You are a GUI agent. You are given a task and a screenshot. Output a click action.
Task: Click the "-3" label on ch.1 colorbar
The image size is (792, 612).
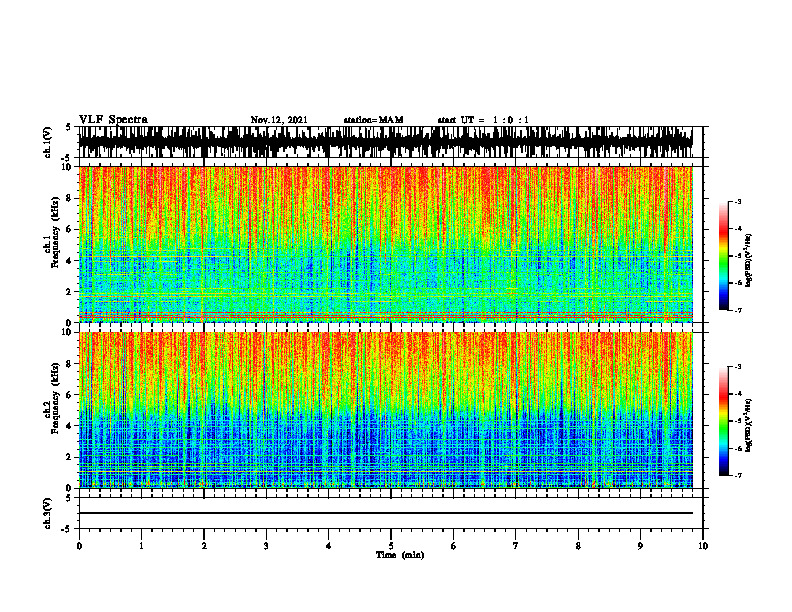pyautogui.click(x=738, y=202)
